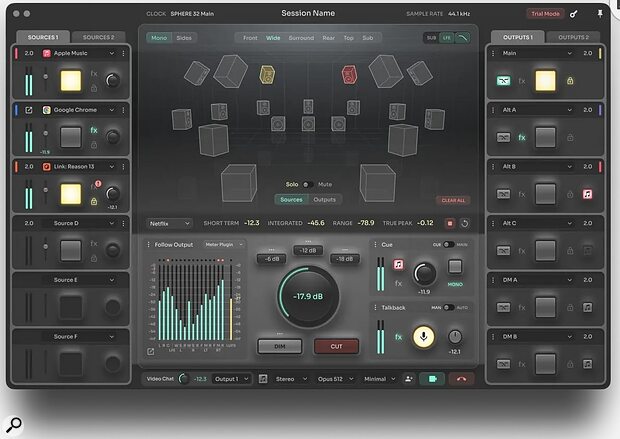
Task: Click the pink music note on Alt B
Action: pos(588,194)
